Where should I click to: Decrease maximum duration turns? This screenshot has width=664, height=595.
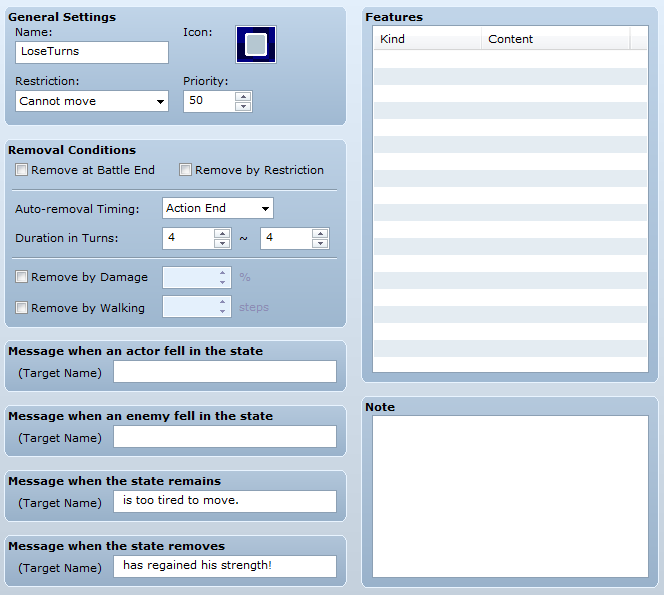[320, 244]
